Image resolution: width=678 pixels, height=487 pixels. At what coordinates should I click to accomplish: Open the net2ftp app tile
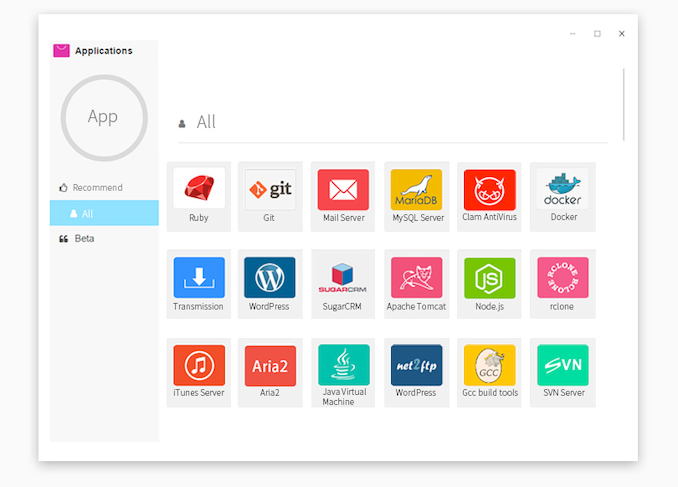click(416, 366)
